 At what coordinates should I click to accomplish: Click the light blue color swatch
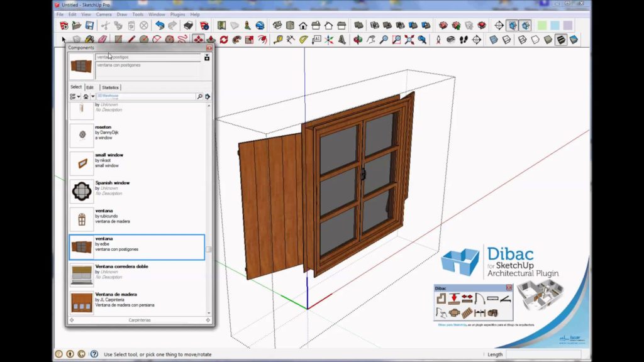[x=555, y=25]
